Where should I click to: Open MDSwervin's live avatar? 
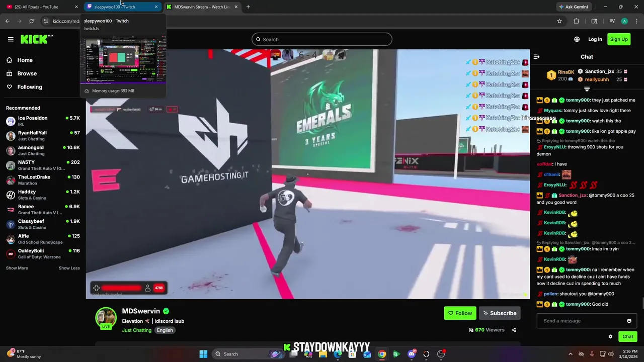106,318
